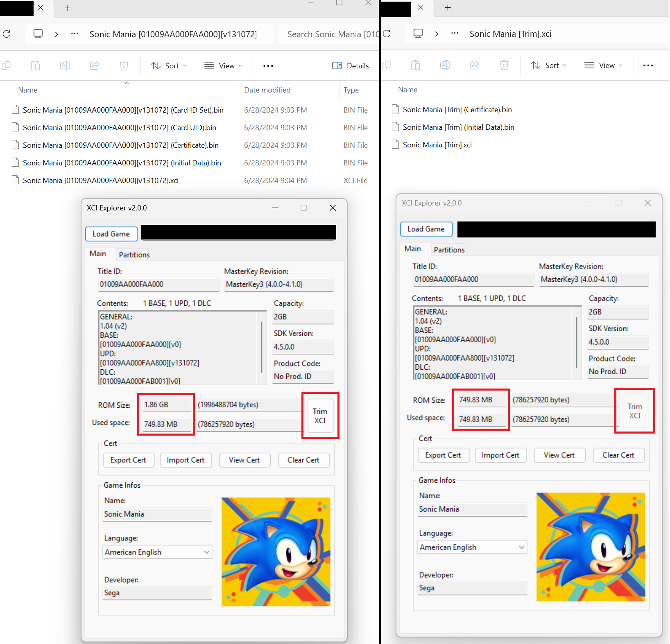Click Import Cert in left XCI Explorer

[186, 460]
